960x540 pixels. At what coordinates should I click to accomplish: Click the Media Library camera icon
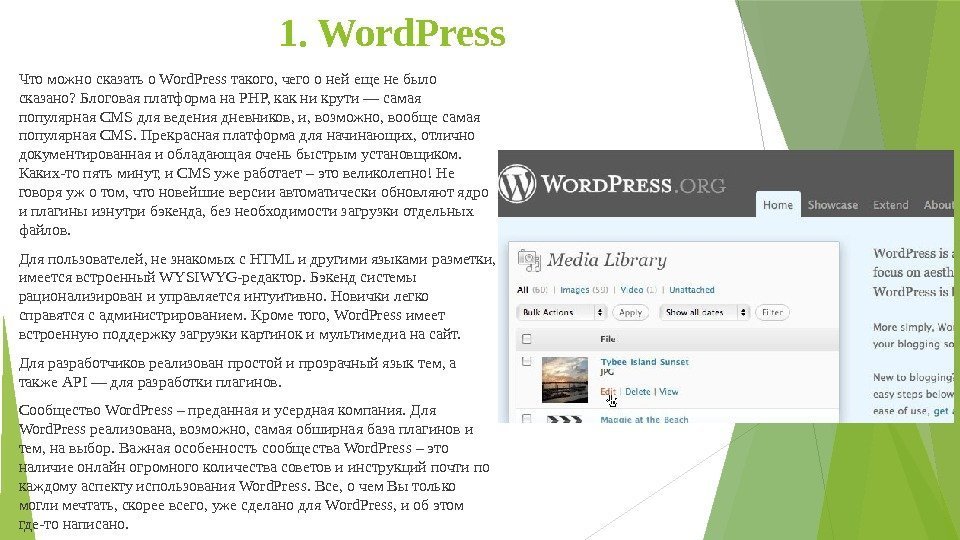pos(529,260)
